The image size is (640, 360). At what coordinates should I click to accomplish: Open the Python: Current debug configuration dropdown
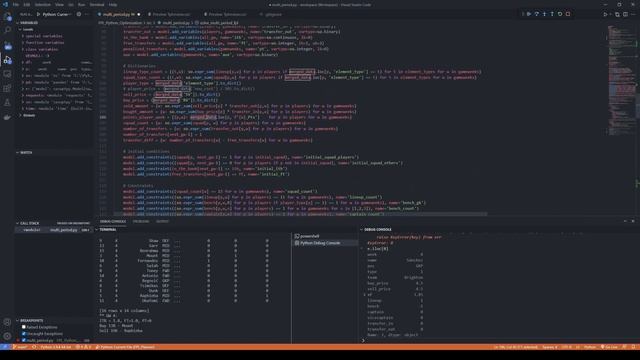point(57,14)
